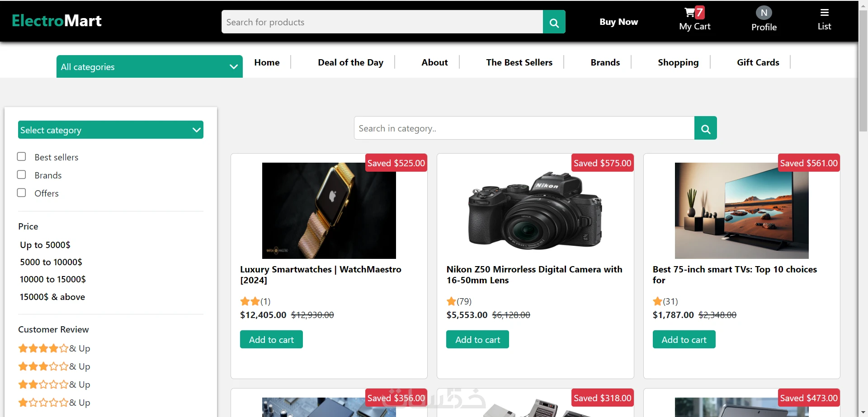Click the ElectroMart logo
This screenshot has width=868, height=417.
(x=57, y=21)
